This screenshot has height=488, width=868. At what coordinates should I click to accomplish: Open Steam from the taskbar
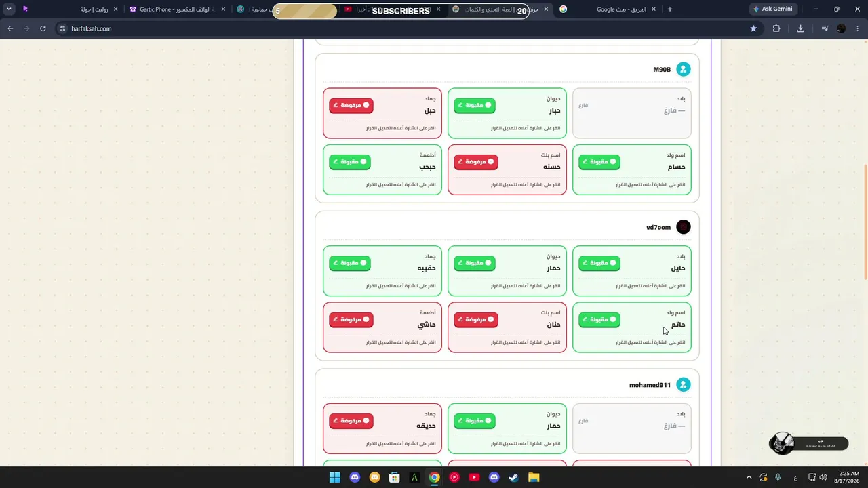(x=514, y=477)
